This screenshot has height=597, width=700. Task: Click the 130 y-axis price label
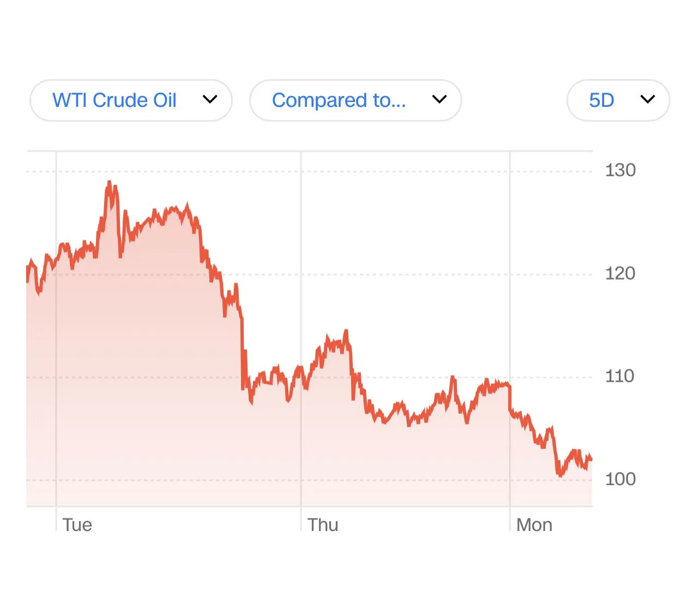620,170
